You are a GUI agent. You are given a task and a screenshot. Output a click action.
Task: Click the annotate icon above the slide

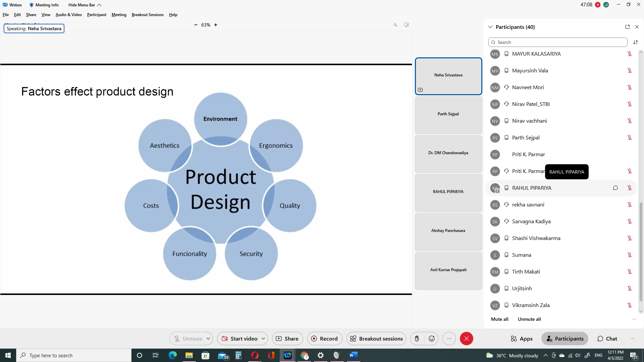coord(395,25)
